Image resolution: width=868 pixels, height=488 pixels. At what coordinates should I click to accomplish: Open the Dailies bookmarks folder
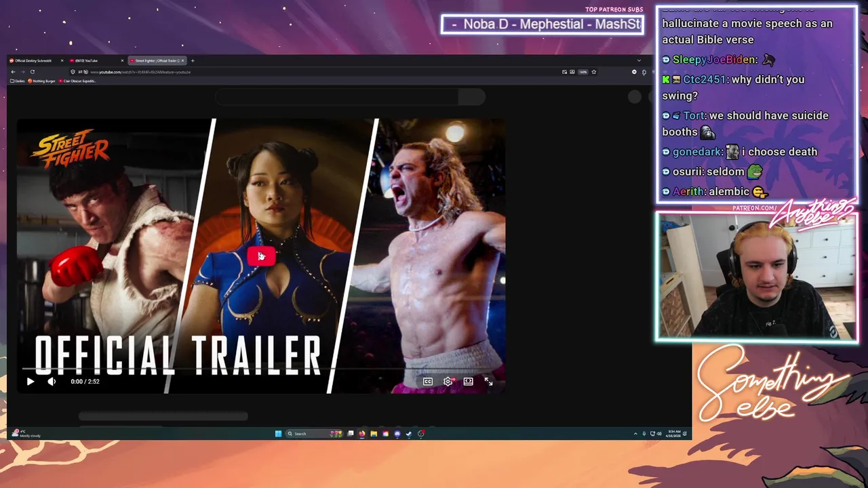click(x=18, y=81)
